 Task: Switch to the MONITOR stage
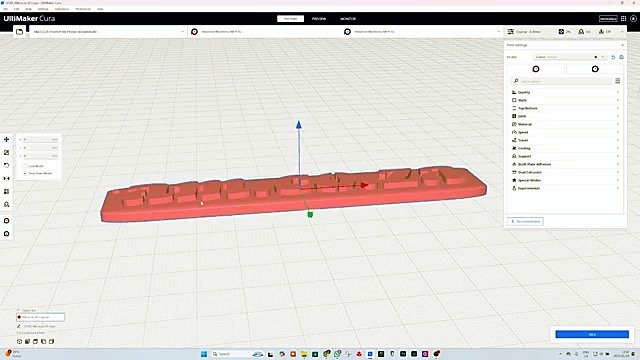click(348, 19)
